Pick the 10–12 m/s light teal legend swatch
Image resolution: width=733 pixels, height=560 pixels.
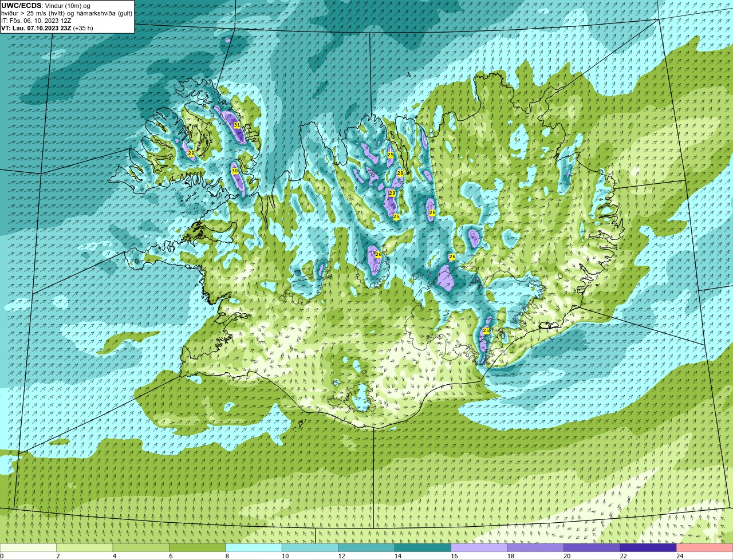[310, 547]
